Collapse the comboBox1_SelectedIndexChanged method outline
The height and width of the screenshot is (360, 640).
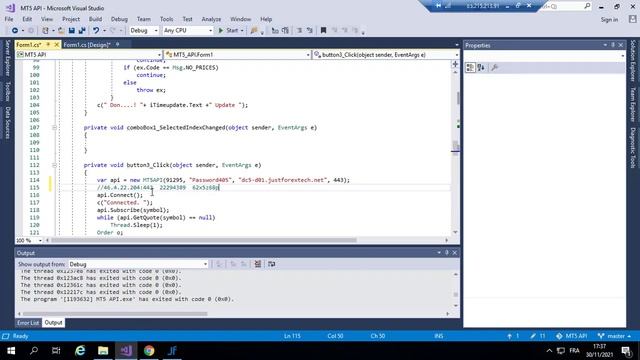point(54,128)
